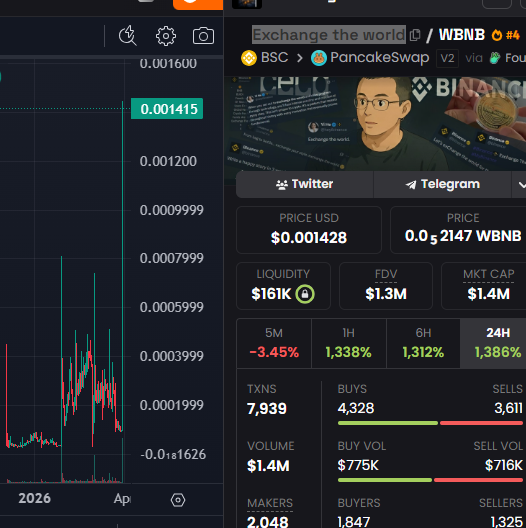Select the 6H timeframe tab

pos(423,343)
